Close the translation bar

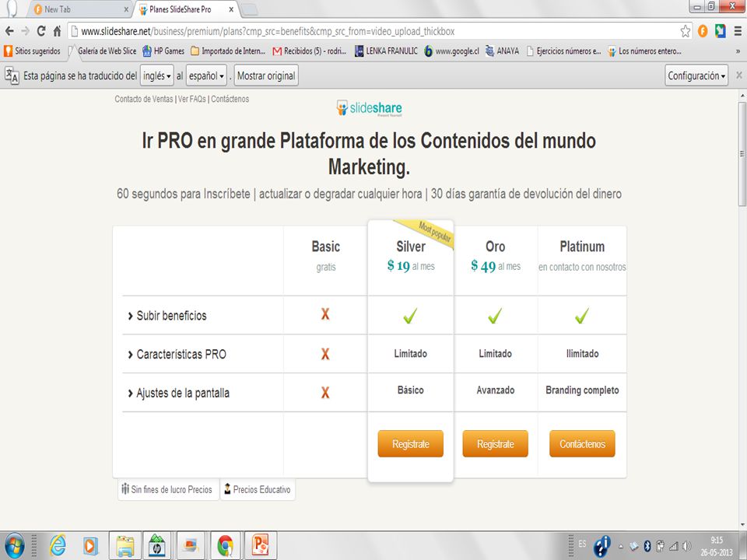pos(739,75)
